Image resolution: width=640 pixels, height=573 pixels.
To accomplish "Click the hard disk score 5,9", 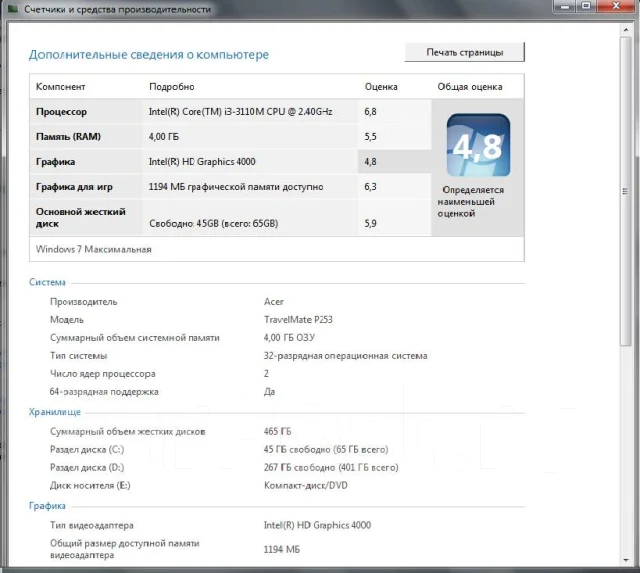I will point(370,224).
